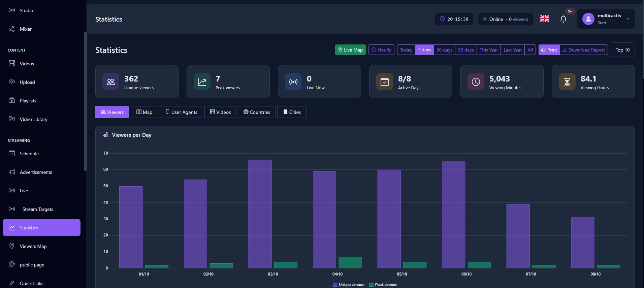Screen dimensions: 644x288
Task: Go to Videos in the sidebar
Action: coord(42,64)
